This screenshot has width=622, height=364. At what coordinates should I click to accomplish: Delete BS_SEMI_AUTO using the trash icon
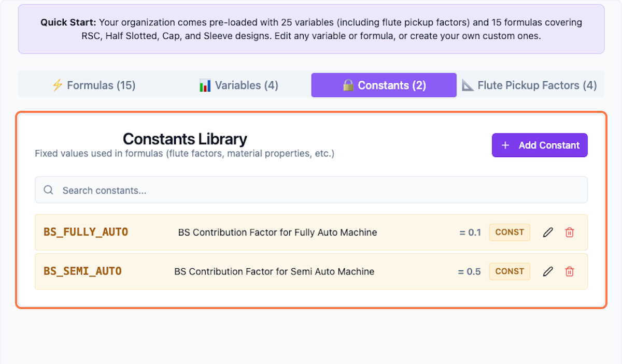tap(569, 271)
